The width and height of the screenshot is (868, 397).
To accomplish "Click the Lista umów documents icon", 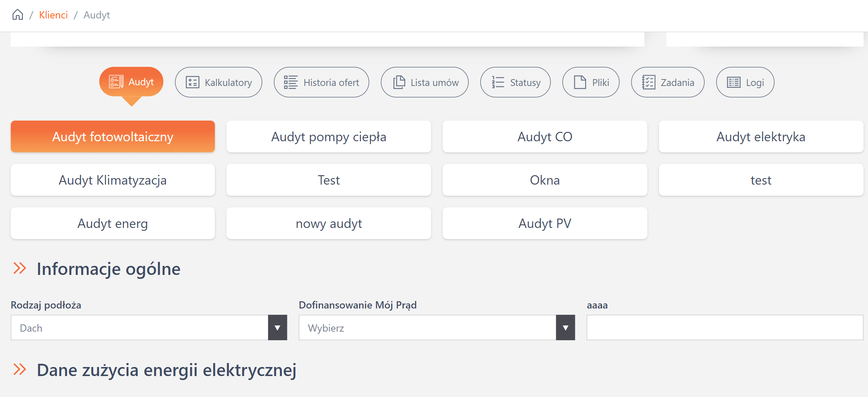I will coord(399,82).
